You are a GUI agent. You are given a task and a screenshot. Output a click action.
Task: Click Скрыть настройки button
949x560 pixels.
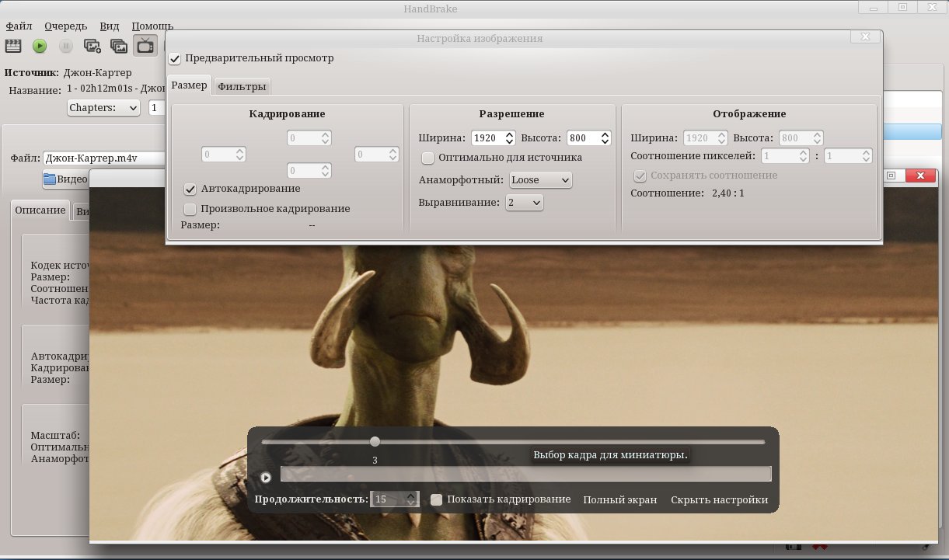pyautogui.click(x=719, y=499)
